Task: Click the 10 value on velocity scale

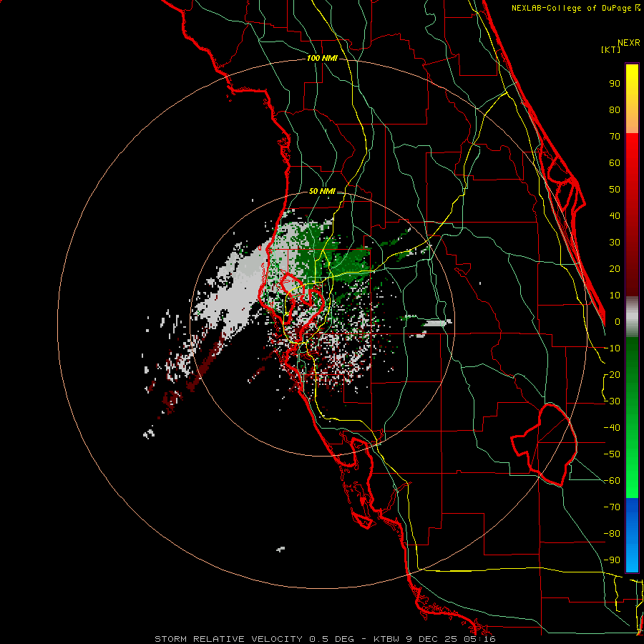Action: [615, 296]
